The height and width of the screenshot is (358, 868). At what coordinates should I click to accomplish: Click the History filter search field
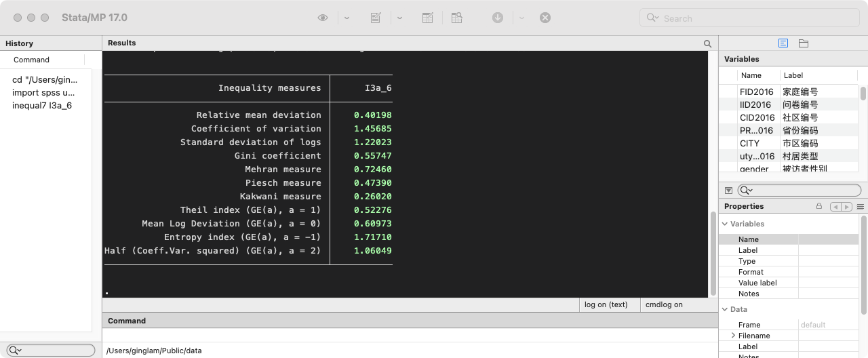pos(51,350)
